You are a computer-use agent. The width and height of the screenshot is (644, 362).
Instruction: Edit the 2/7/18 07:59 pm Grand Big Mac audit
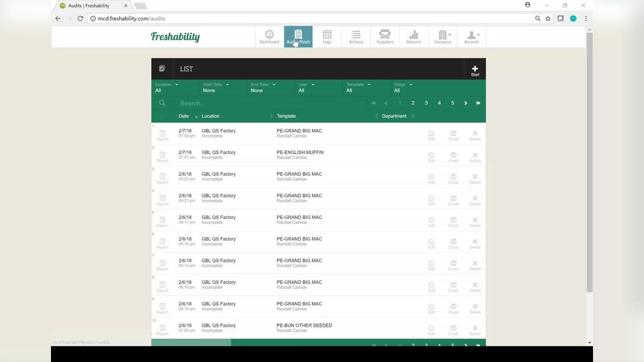(431, 135)
